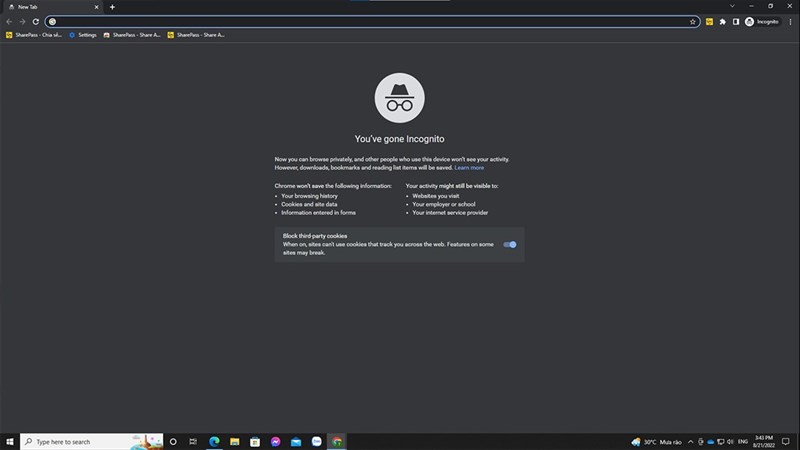Open the notification center
Image resolution: width=800 pixels, height=450 pixels.
tap(786, 442)
